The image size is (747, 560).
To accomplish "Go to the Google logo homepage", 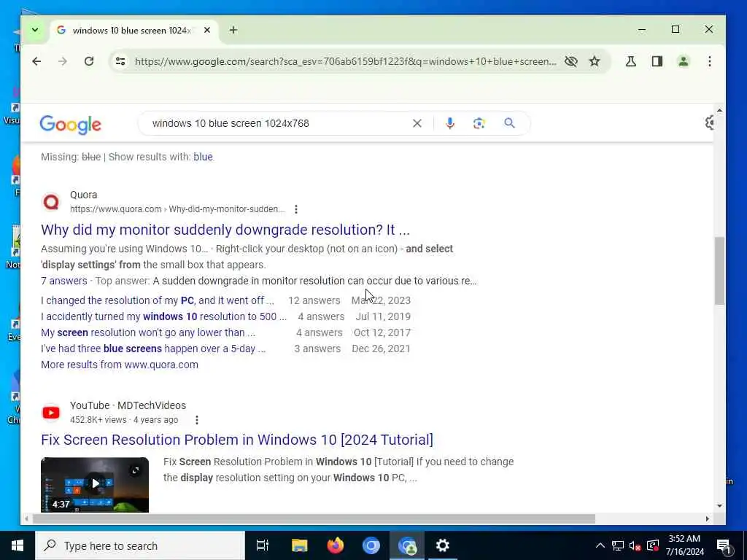I will 71,124.
